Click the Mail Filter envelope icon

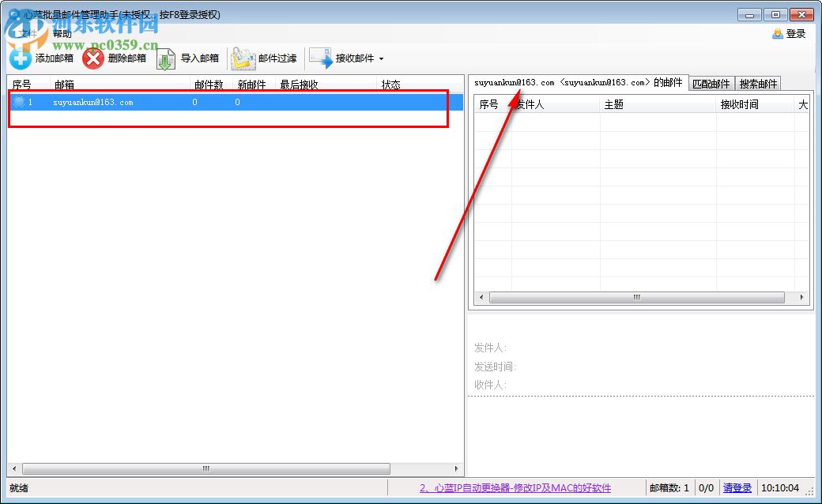(x=243, y=58)
